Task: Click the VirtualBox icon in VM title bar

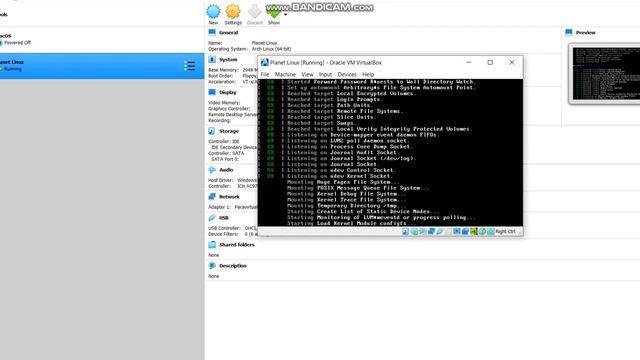Action: point(264,62)
